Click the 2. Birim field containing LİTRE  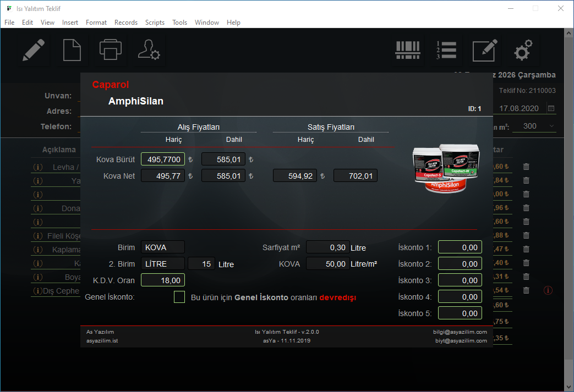163,264
